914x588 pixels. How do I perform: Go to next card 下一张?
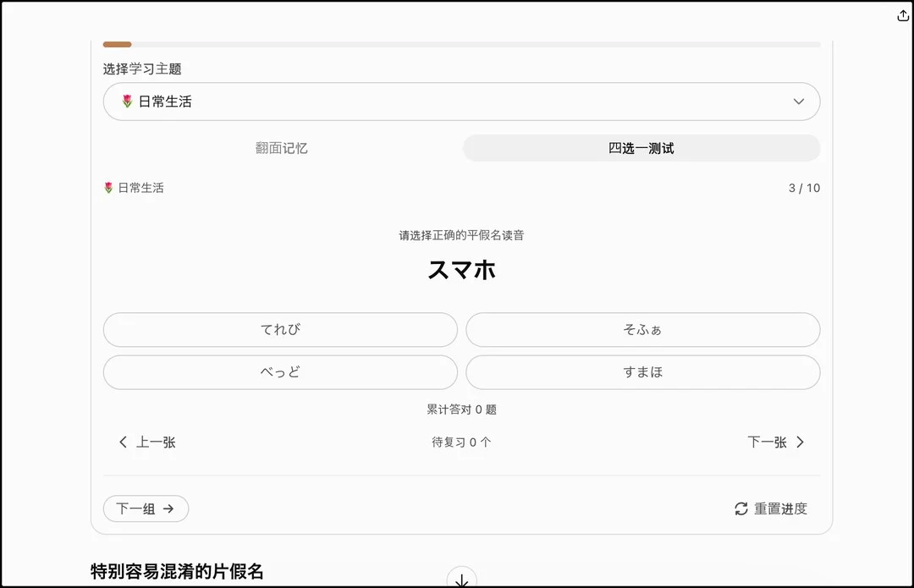pos(776,442)
